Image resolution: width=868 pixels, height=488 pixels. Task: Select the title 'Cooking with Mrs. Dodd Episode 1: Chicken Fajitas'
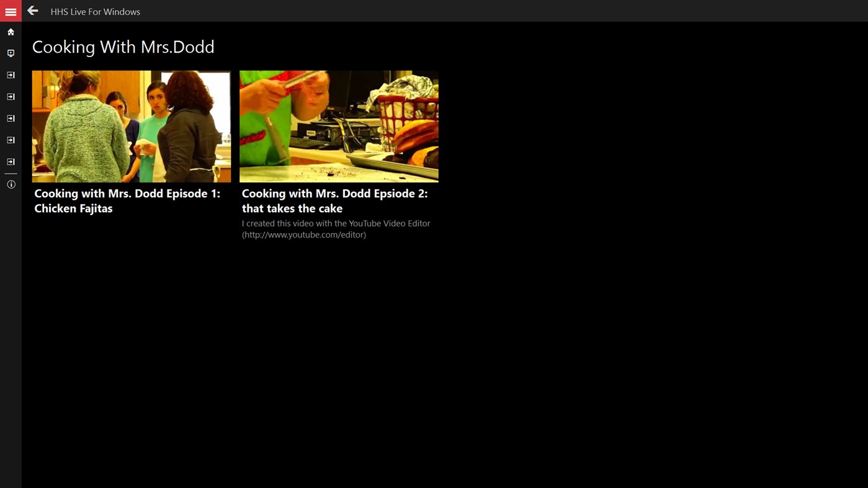click(127, 201)
